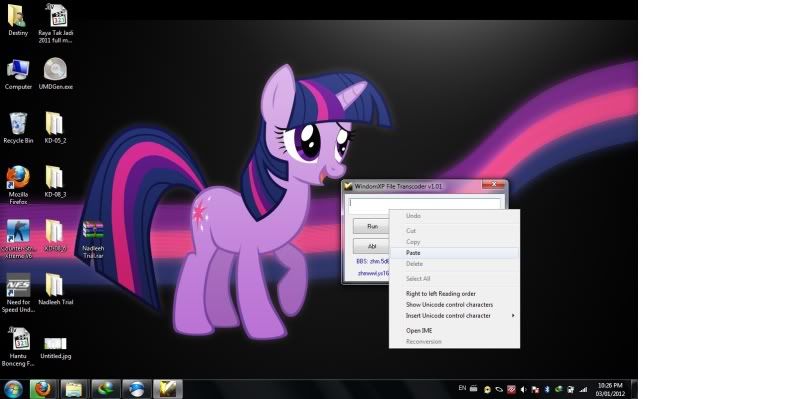Click the Abt button in File Transcoder
Screen dimensions: 798x399
click(x=372, y=246)
